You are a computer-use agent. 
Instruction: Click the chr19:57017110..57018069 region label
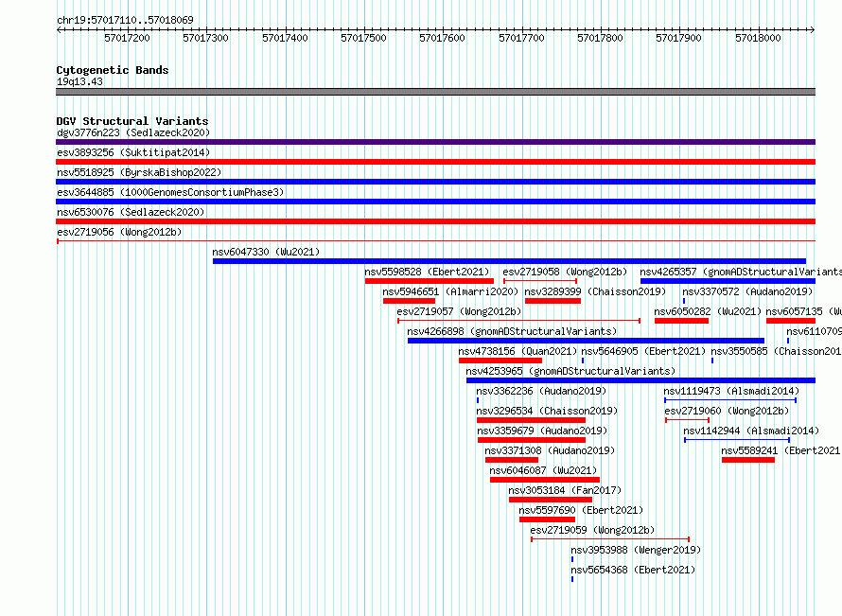(x=125, y=21)
